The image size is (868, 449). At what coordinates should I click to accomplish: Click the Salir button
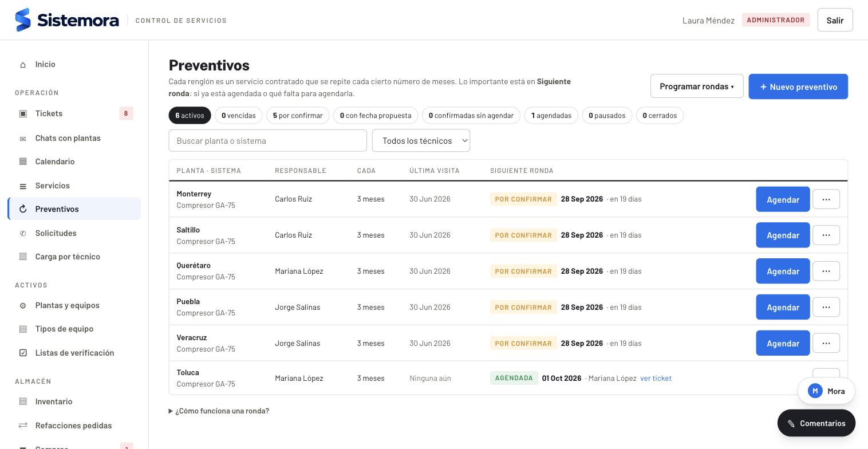coord(835,20)
